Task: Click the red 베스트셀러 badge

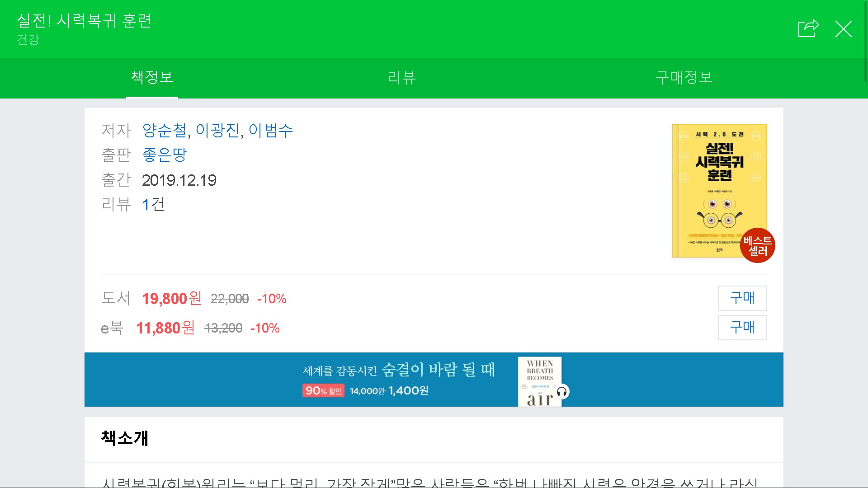Action: coord(758,246)
